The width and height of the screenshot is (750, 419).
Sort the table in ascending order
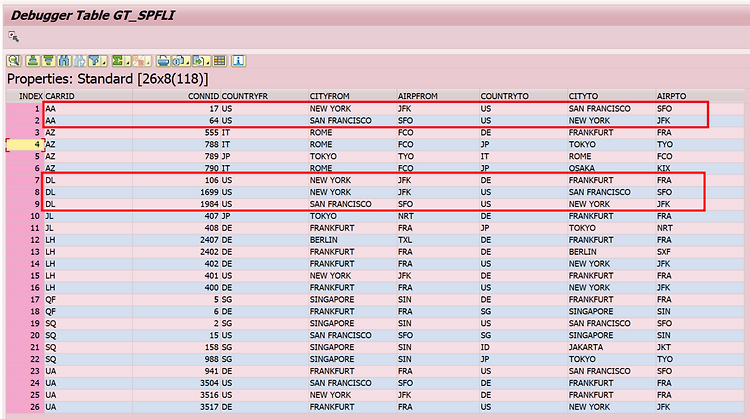pyautogui.click(x=33, y=61)
